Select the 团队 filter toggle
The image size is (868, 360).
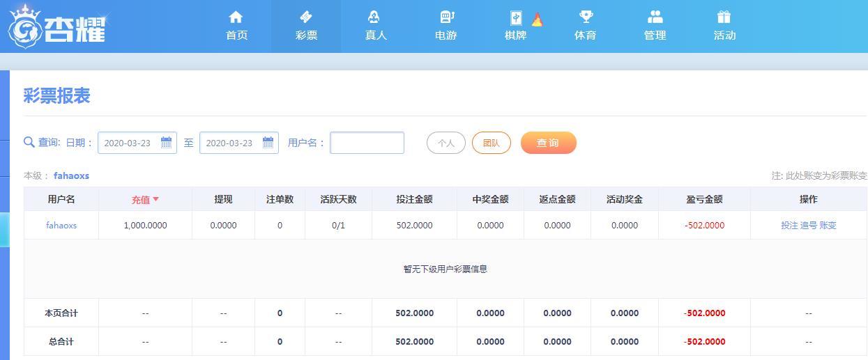(x=492, y=143)
